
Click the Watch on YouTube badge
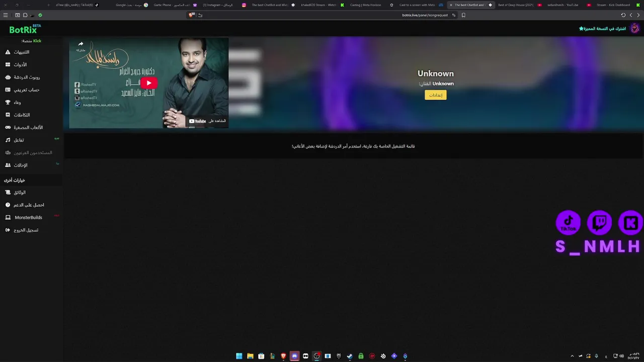click(207, 121)
